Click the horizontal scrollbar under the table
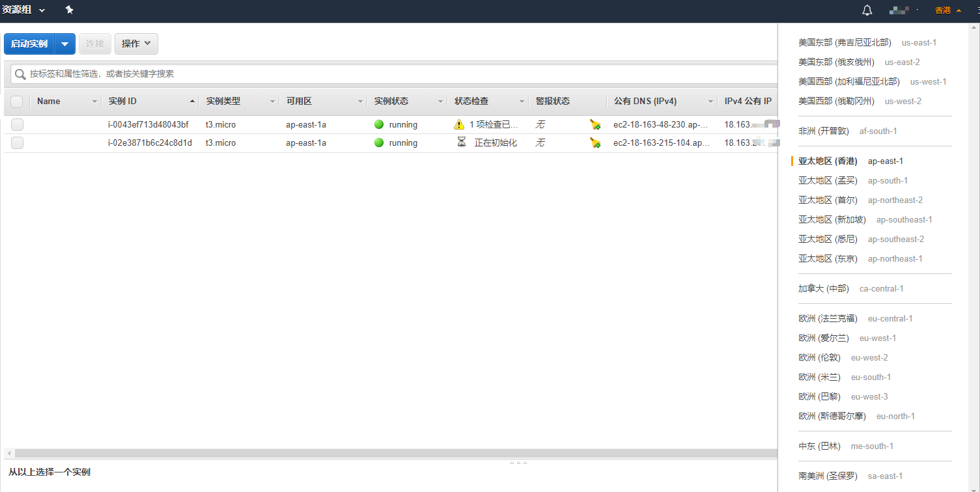980x492 pixels. coord(396,453)
